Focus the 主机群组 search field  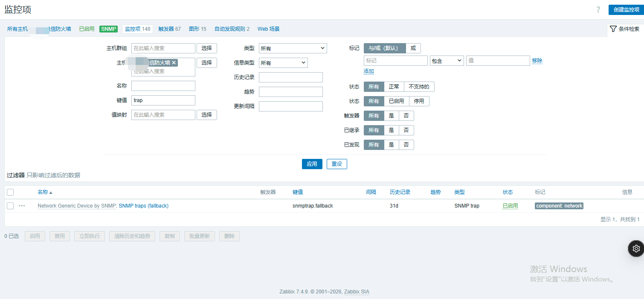[x=163, y=48]
